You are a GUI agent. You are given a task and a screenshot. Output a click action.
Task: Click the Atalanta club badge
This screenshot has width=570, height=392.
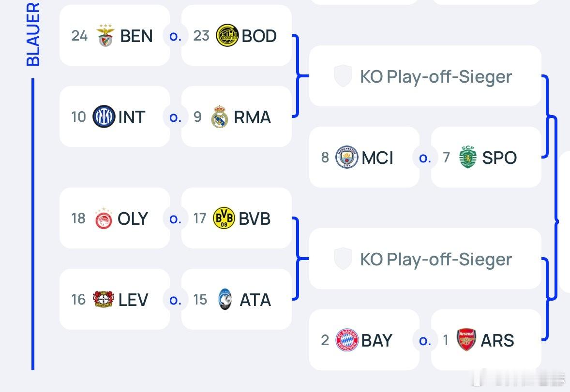(x=225, y=300)
